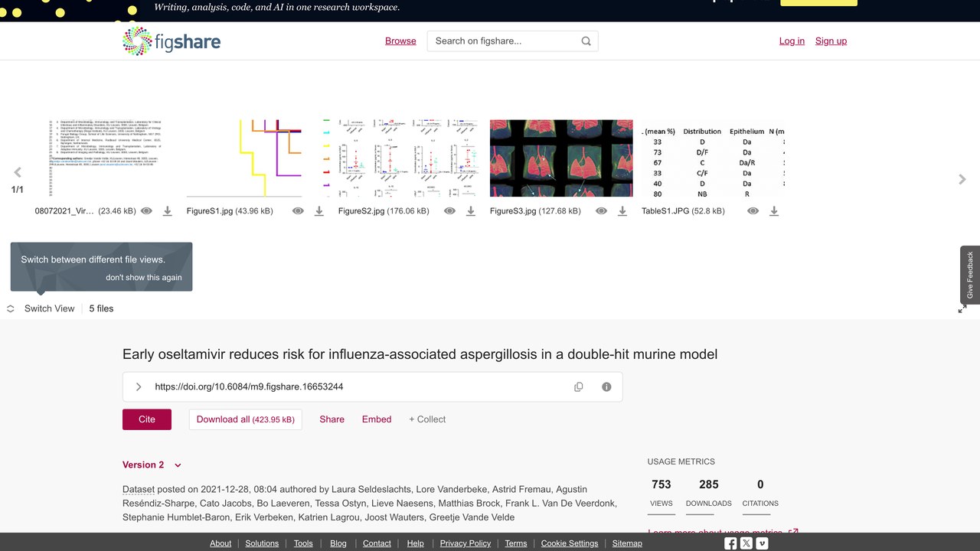Click the Switch View toggle
The image size is (980, 551).
coord(41,308)
